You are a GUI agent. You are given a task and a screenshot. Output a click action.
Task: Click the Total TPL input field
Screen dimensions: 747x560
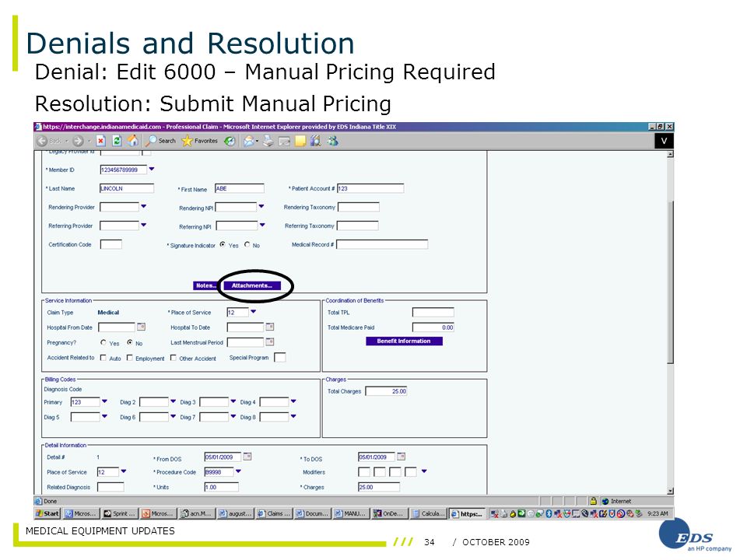pos(433,313)
